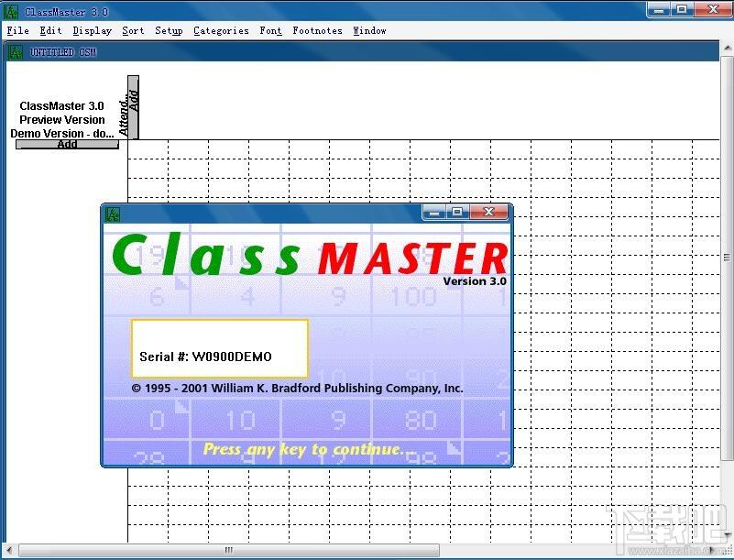This screenshot has width=734, height=560.
Task: Open the File menu
Action: tap(17, 31)
